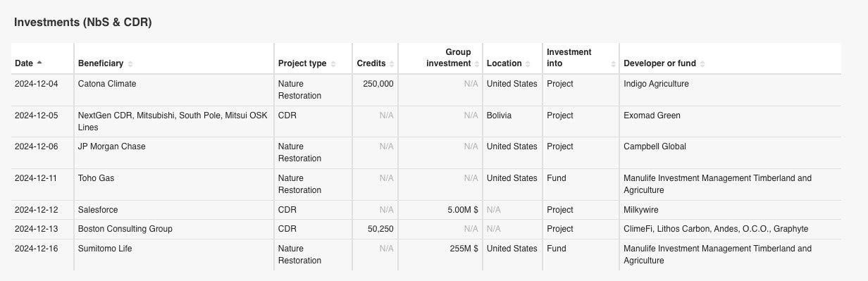Select the JP Morgan Chase row

pos(426,153)
